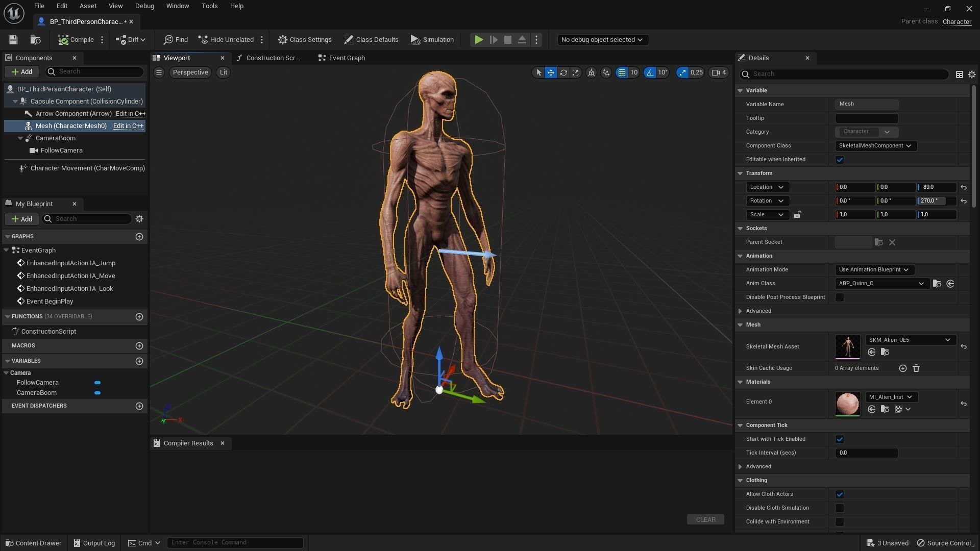Click Add in Components panel
Image resolution: width=980 pixels, height=551 pixels.
pos(22,72)
